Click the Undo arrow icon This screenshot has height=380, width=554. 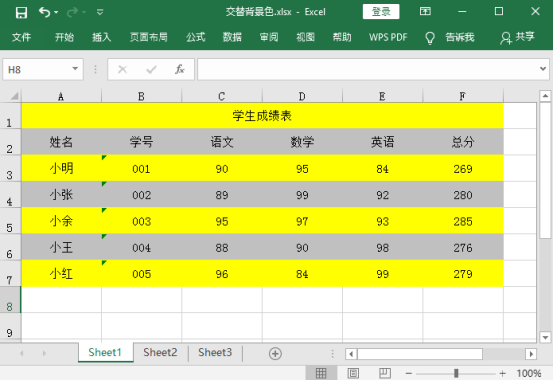[44, 12]
